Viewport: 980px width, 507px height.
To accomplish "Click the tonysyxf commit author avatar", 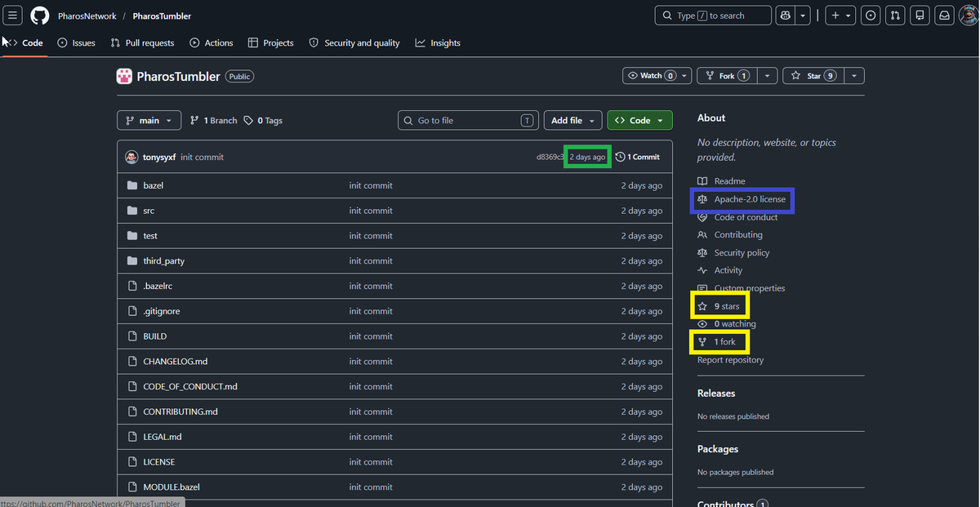I will point(131,157).
